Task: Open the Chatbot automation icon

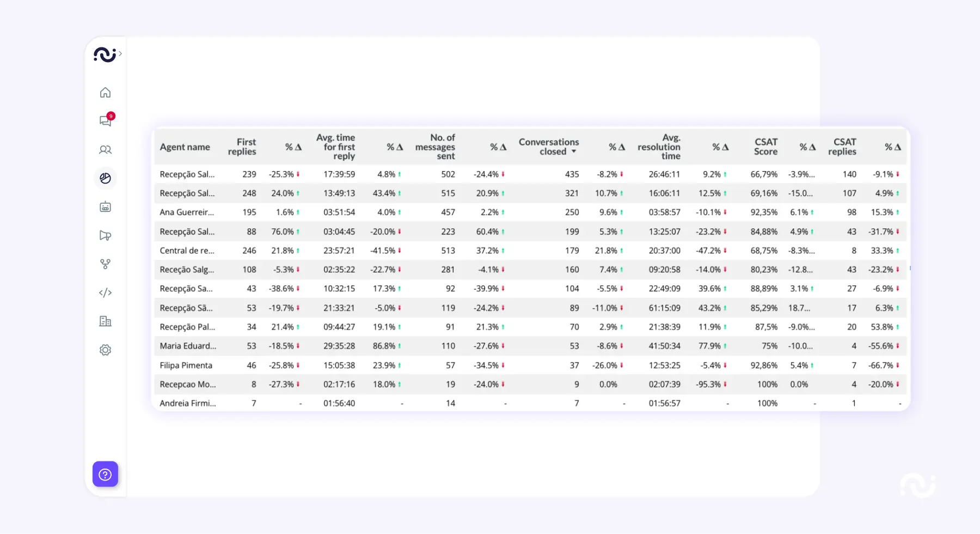Action: pos(105,207)
